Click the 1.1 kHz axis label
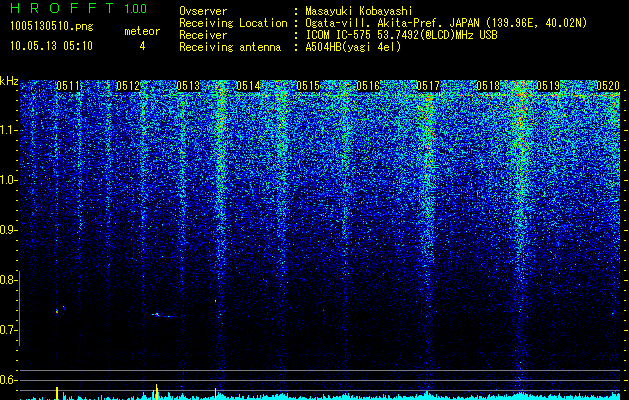The width and height of the screenshot is (629, 400). [x=7, y=130]
